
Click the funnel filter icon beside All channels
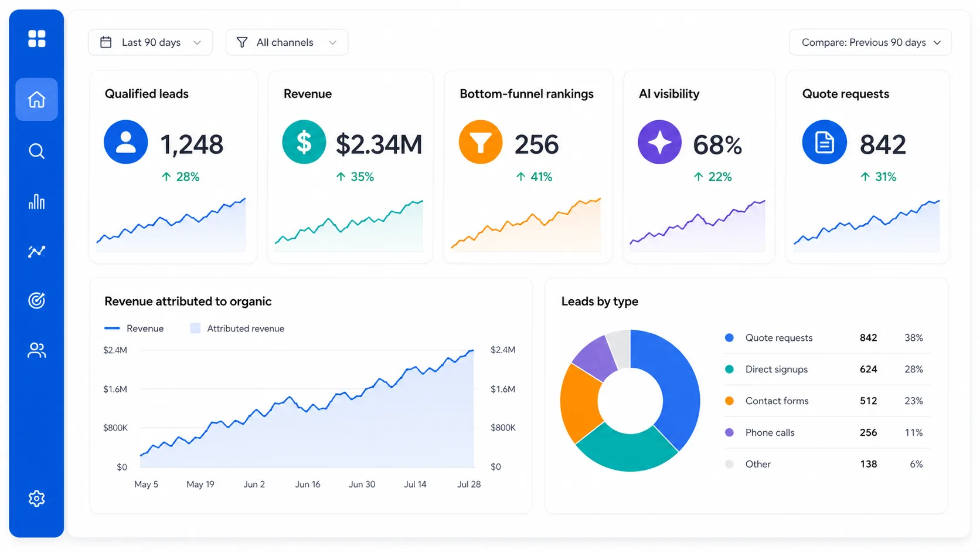tap(242, 42)
